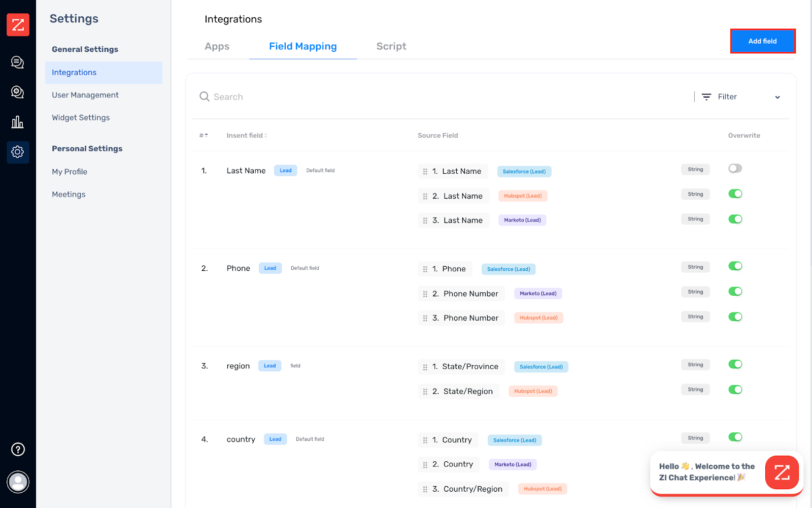This screenshot has width=812, height=508.
Task: Click the profile avatar icon at sidebar bottom
Action: click(x=18, y=482)
